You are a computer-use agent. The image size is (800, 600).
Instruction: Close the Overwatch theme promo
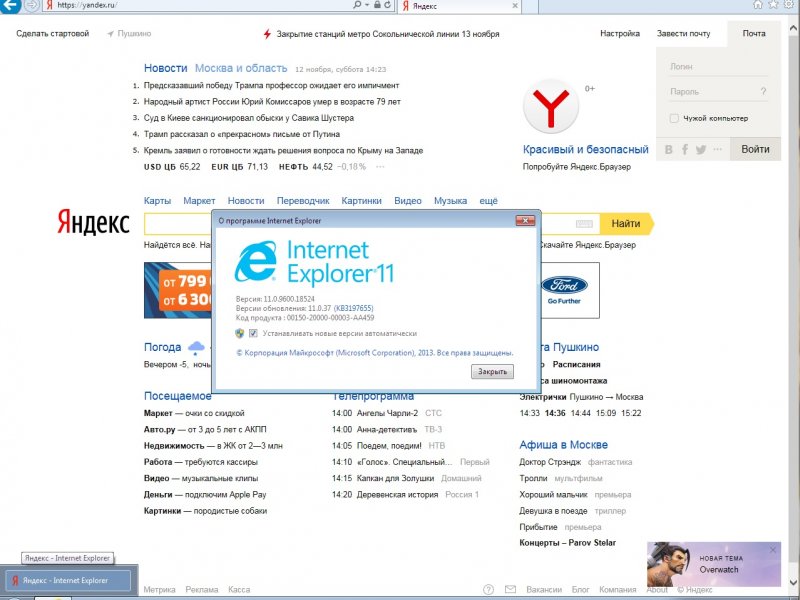(x=772, y=549)
